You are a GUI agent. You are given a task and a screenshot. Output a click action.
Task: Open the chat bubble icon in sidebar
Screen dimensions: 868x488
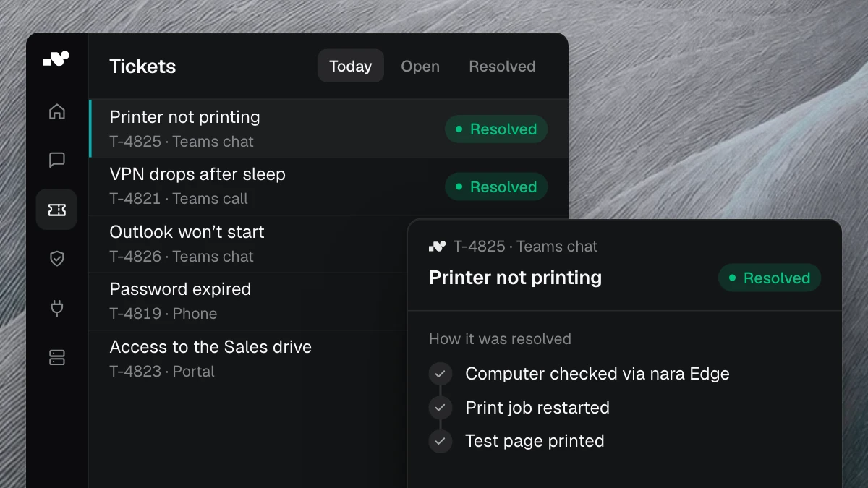pyautogui.click(x=56, y=160)
